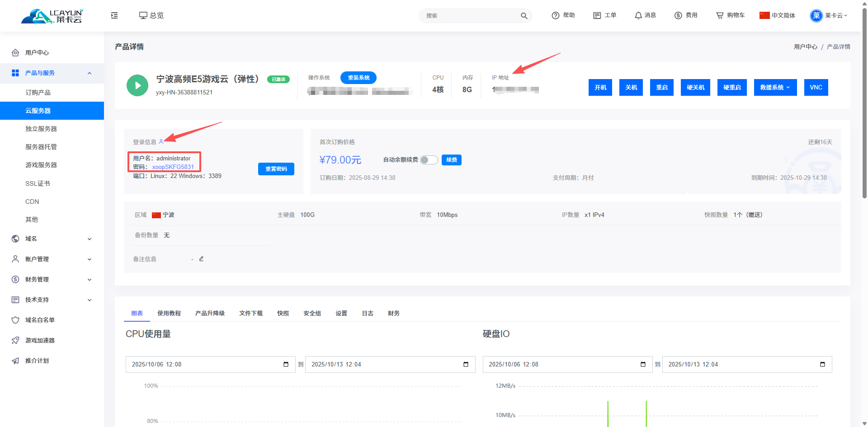Click the 帮助 help icon
Image resolution: width=868 pixels, height=427 pixels.
click(556, 15)
